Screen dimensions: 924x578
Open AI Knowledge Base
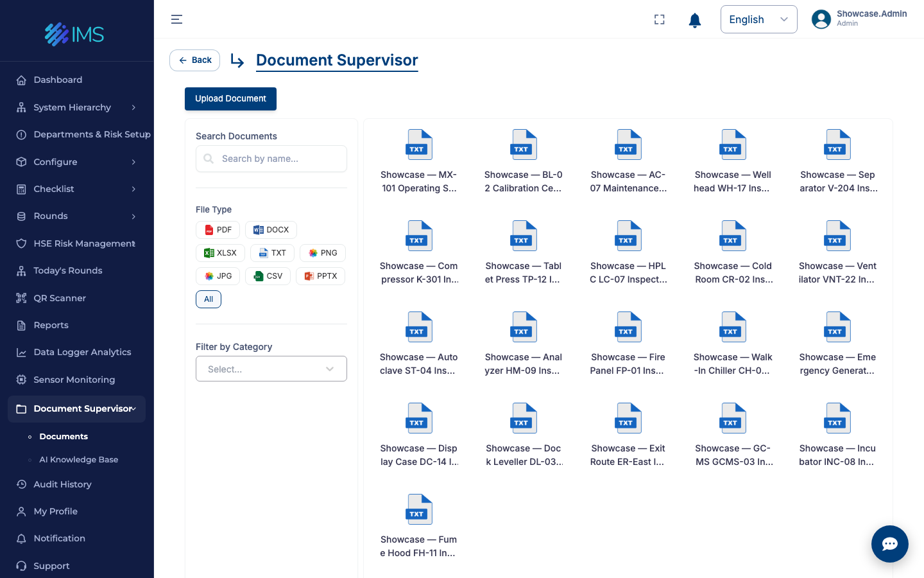[x=78, y=460]
